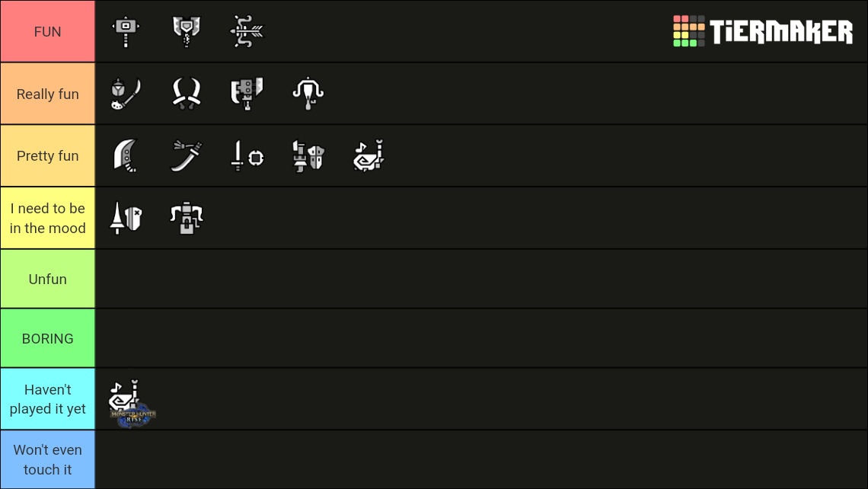
Task: Select the Long Sword icon in Pretty fun tier
Action: [x=187, y=155]
